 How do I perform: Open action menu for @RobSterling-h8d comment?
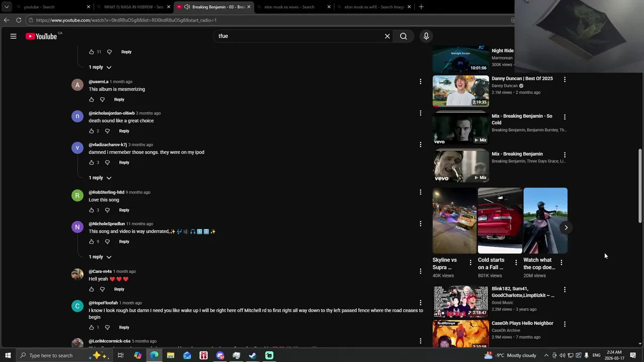click(x=421, y=192)
